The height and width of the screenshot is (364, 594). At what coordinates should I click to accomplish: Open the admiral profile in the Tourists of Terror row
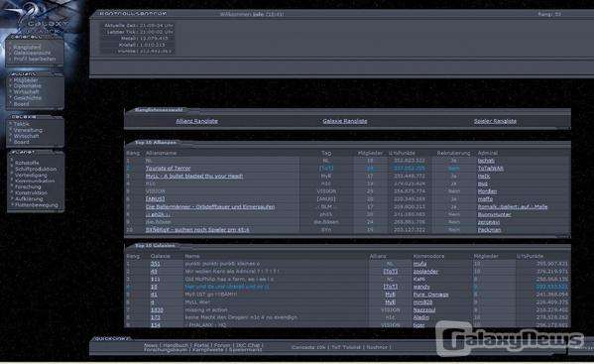[x=490, y=169]
